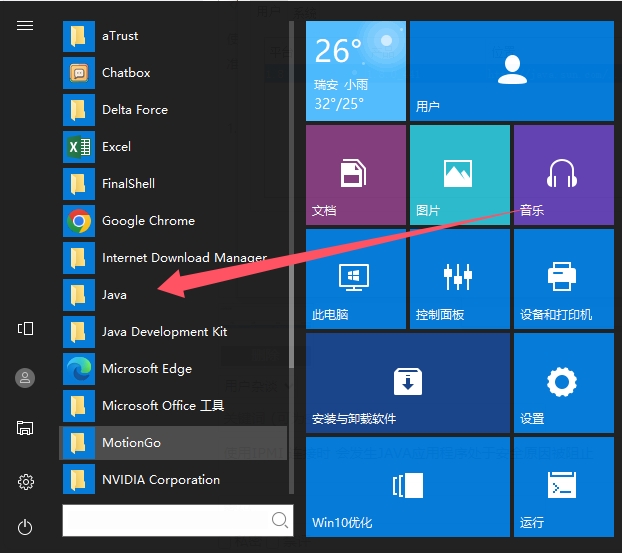Open the 图片 pictures tile
The width and height of the screenshot is (622, 553).
pos(460,175)
